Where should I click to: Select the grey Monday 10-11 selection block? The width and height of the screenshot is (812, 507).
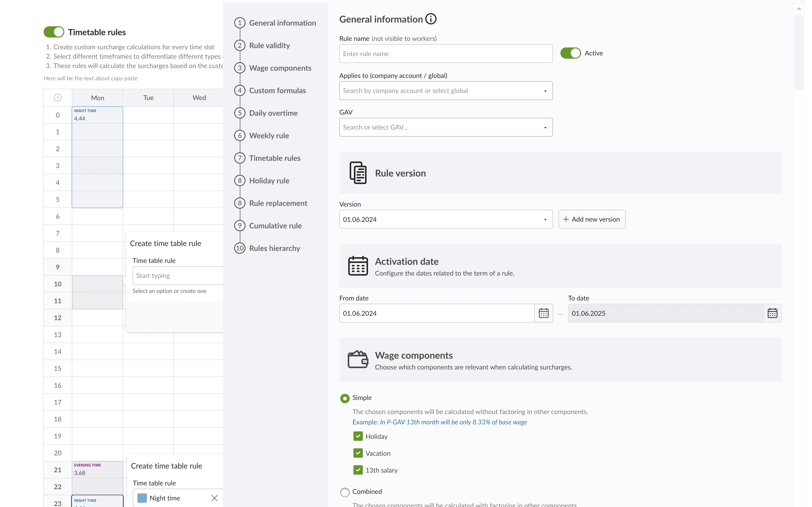[98, 292]
